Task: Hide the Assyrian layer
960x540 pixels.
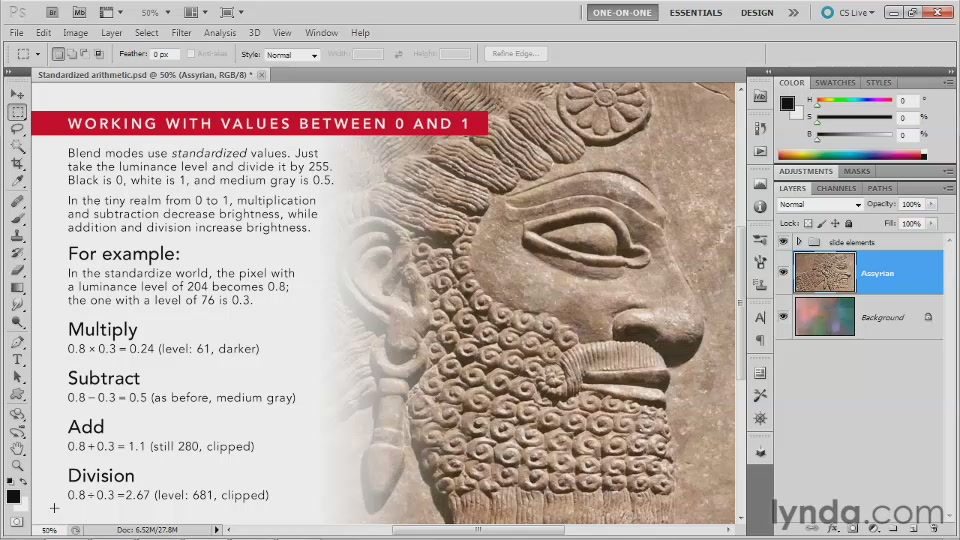Action: tap(783, 272)
